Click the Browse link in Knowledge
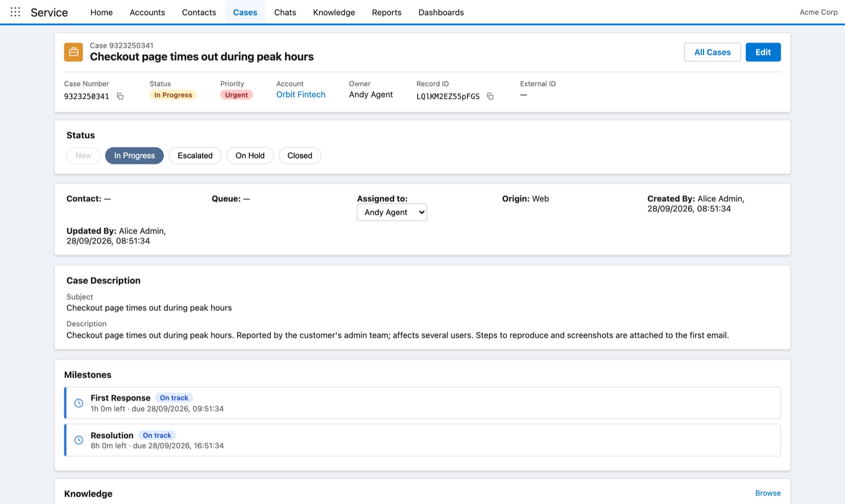Viewport: 845px width, 504px height. click(x=768, y=493)
